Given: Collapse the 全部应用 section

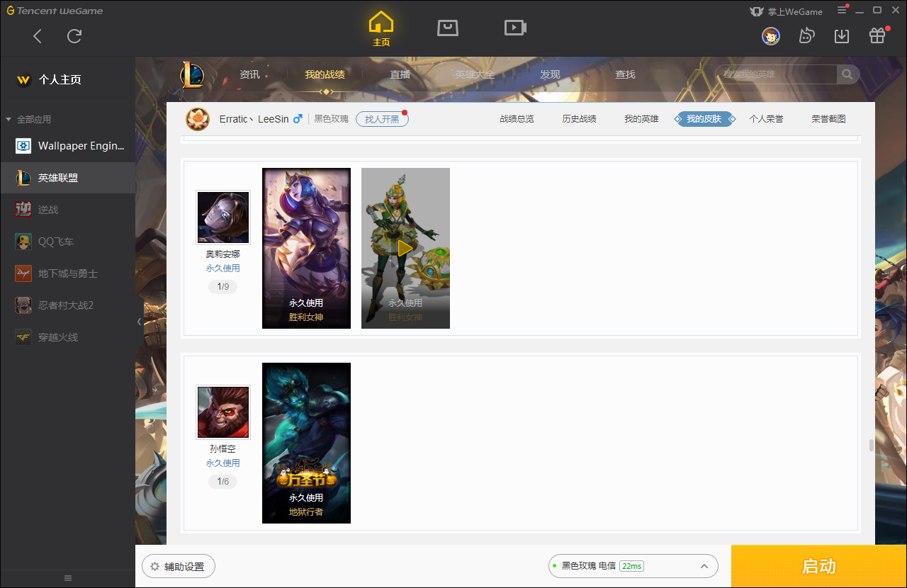Looking at the screenshot, I should click(9, 120).
